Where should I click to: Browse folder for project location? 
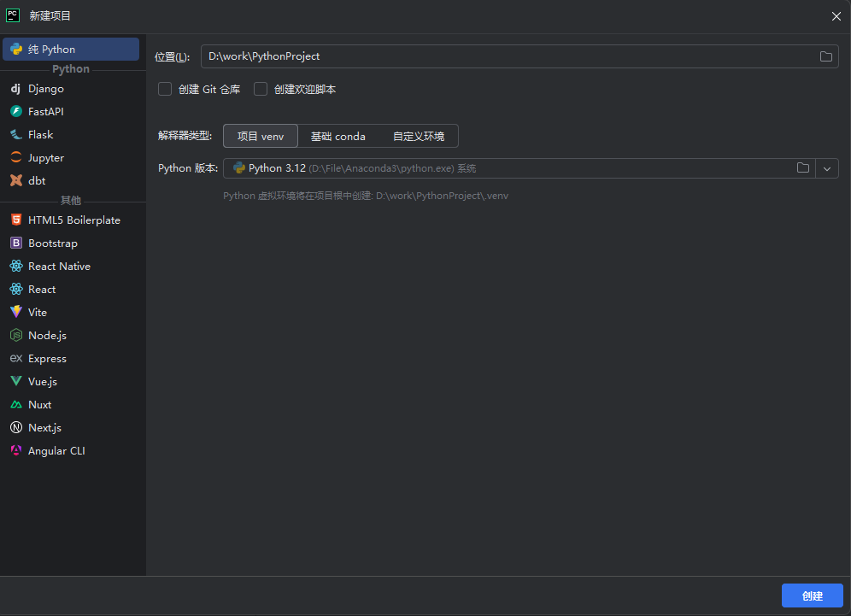click(x=825, y=56)
